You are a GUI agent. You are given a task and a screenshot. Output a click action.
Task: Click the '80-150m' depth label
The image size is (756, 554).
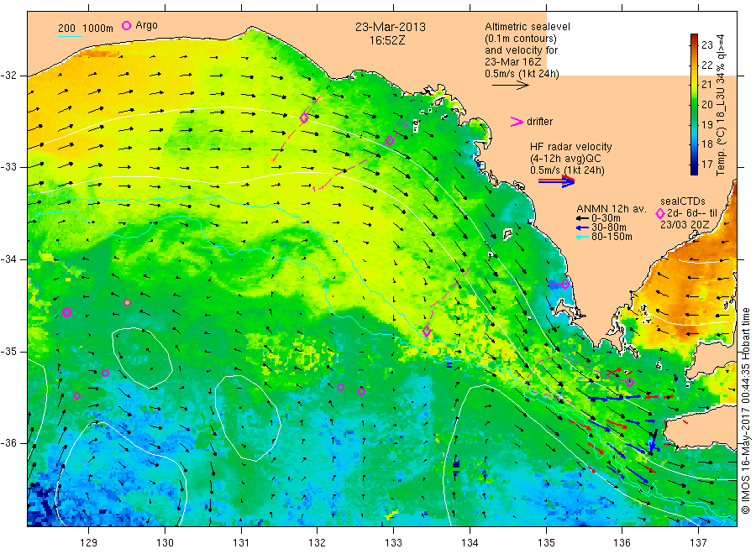[612, 237]
